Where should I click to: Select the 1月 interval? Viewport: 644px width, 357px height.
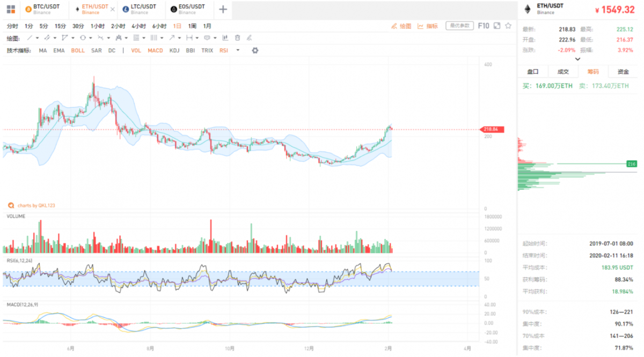[x=207, y=26]
